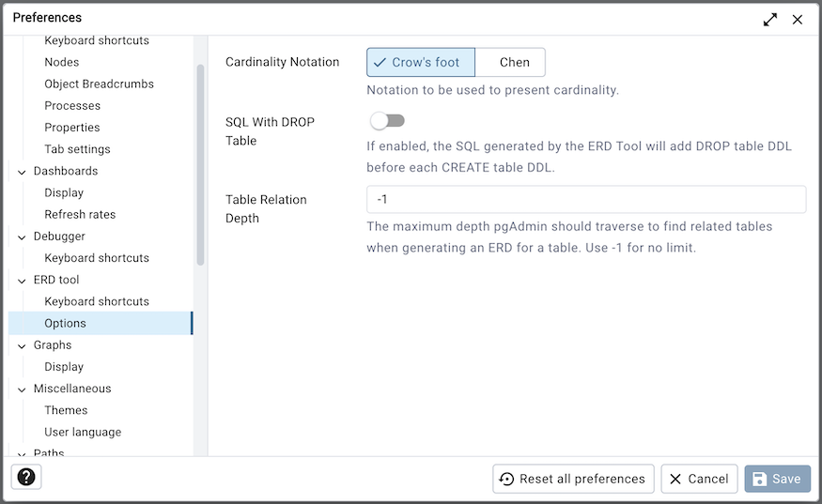Toggle SQL With DROP Table switch
Viewport: 822px width, 504px height.
387,121
